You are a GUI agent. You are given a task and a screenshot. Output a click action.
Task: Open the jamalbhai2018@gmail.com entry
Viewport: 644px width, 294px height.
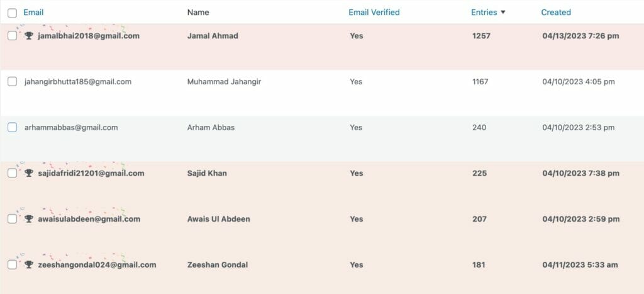click(x=89, y=36)
